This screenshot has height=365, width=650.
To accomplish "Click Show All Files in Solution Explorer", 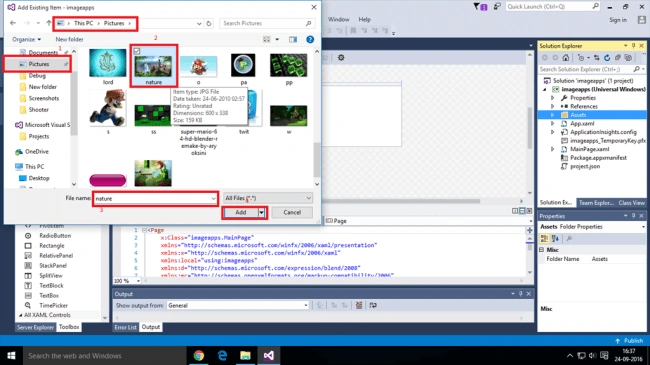I will (x=628, y=58).
